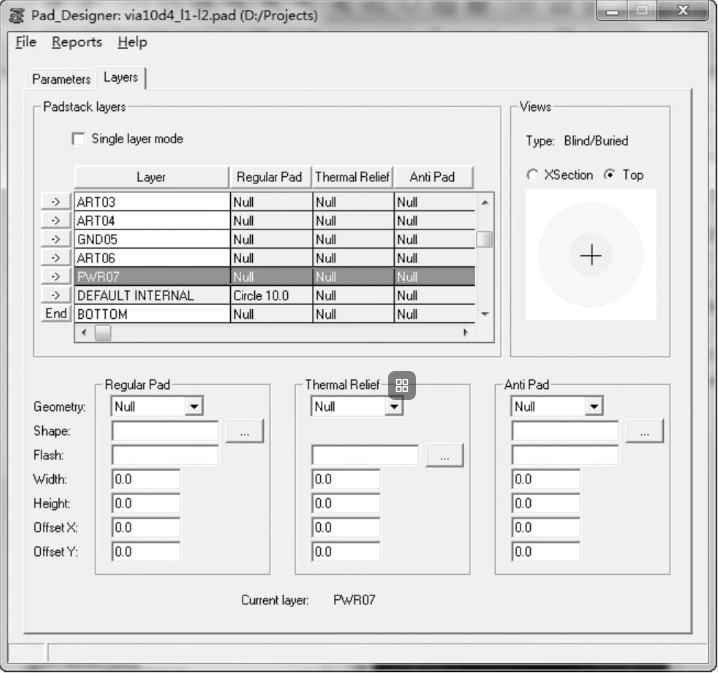718x673 pixels.
Task: Click the scroll down arrow of layer list
Action: [485, 314]
